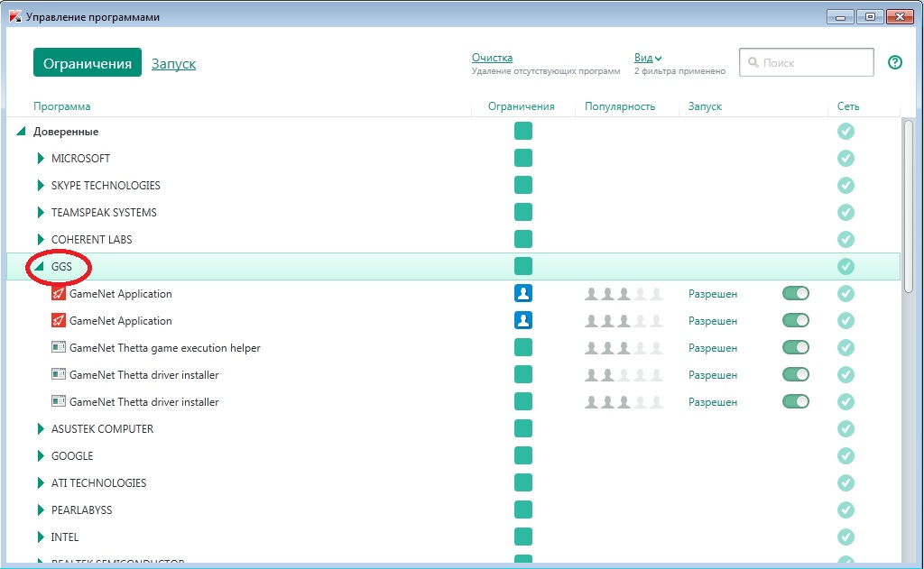The width and height of the screenshot is (924, 569).
Task: Sort by the Запуск column header
Action: tap(705, 106)
